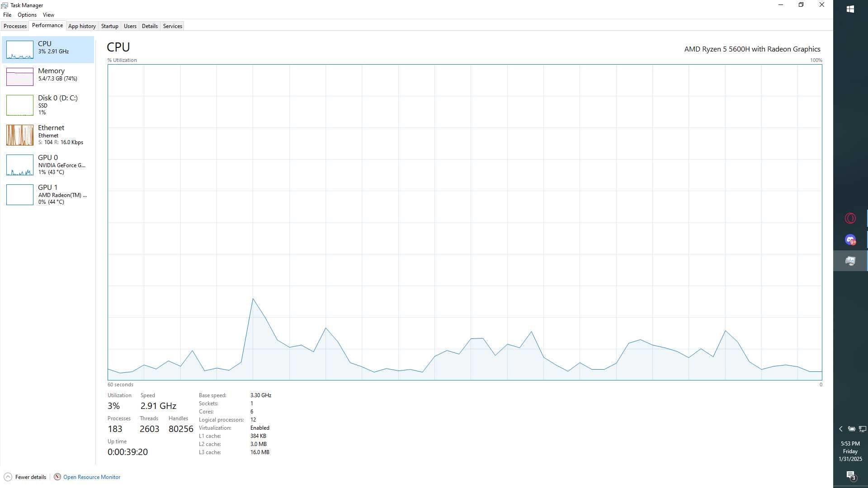Click the Handles count 80256
868x488 pixels.
pos(181,429)
